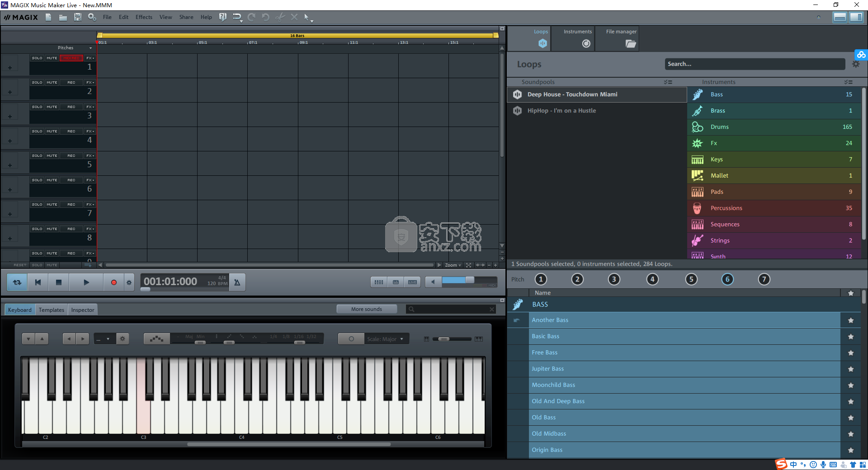This screenshot has height=470, width=868.
Task: Jump to beginning of project
Action: coord(38,282)
